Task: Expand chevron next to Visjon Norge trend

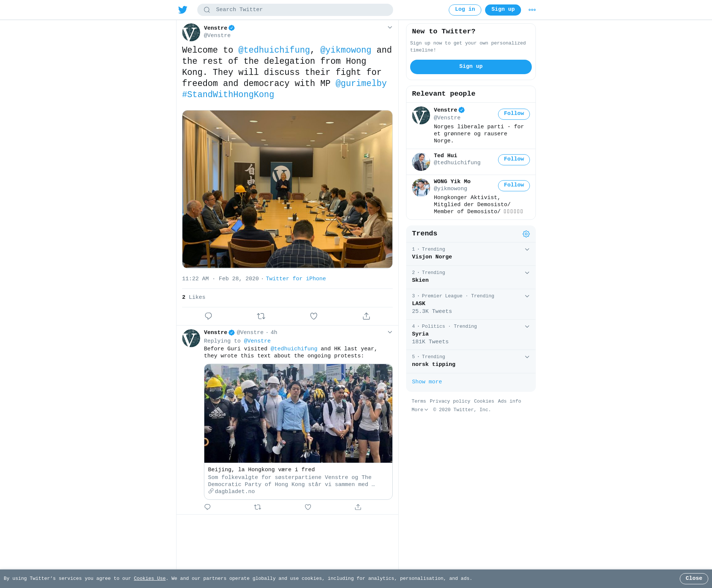Action: [527, 250]
